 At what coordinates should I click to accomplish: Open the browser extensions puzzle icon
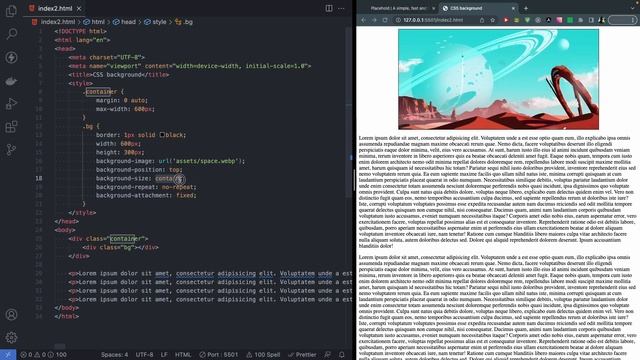pos(580,20)
